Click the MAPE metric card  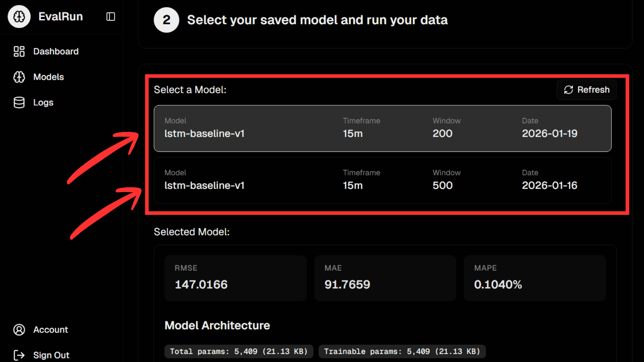[x=535, y=278]
